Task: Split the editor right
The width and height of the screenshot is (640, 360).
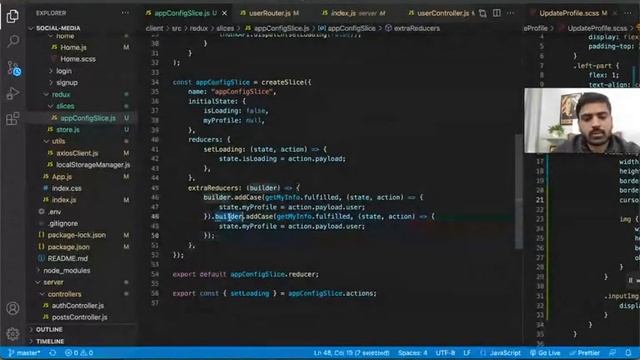Action: click(x=496, y=13)
